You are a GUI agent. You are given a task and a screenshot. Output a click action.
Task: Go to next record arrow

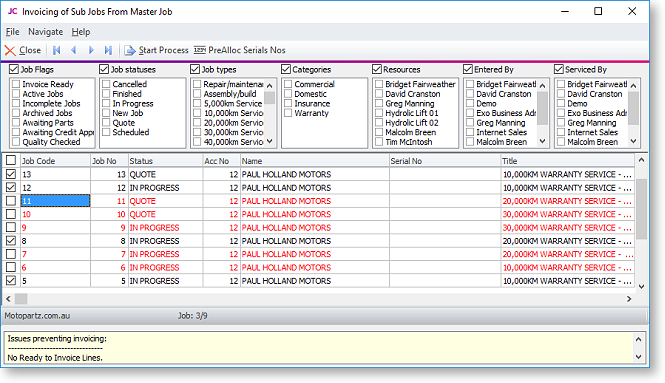[91, 50]
